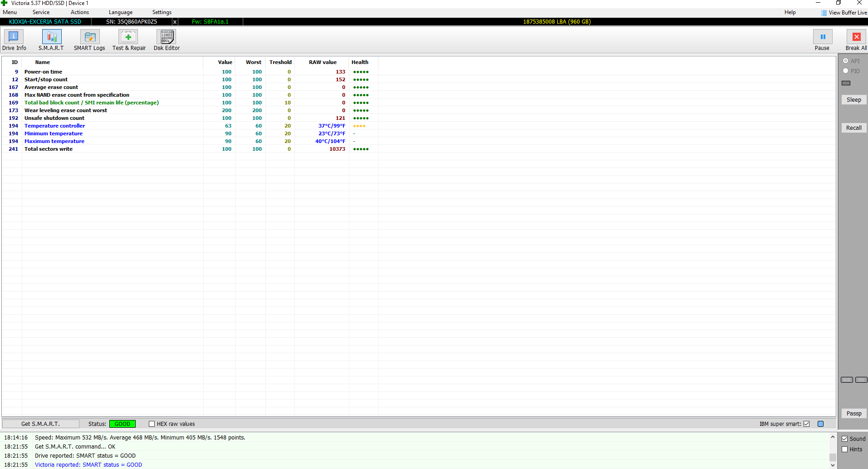868x469 pixels.
Task: Click the RAW value column header
Action: [x=323, y=62]
